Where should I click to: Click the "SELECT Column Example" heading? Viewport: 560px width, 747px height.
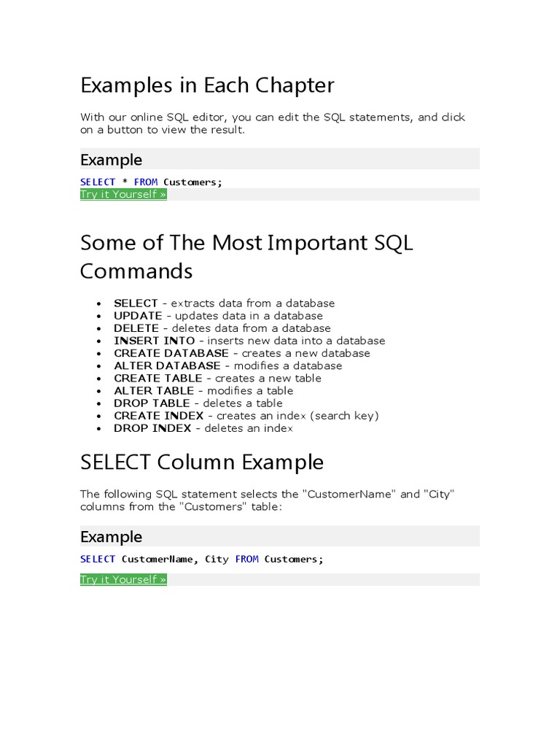[201, 462]
